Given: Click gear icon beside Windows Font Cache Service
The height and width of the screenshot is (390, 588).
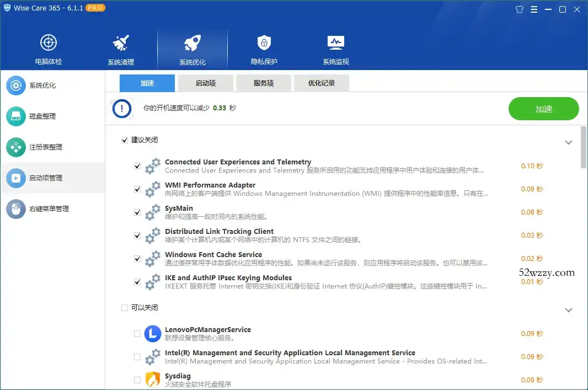Looking at the screenshot, I should point(153,259).
